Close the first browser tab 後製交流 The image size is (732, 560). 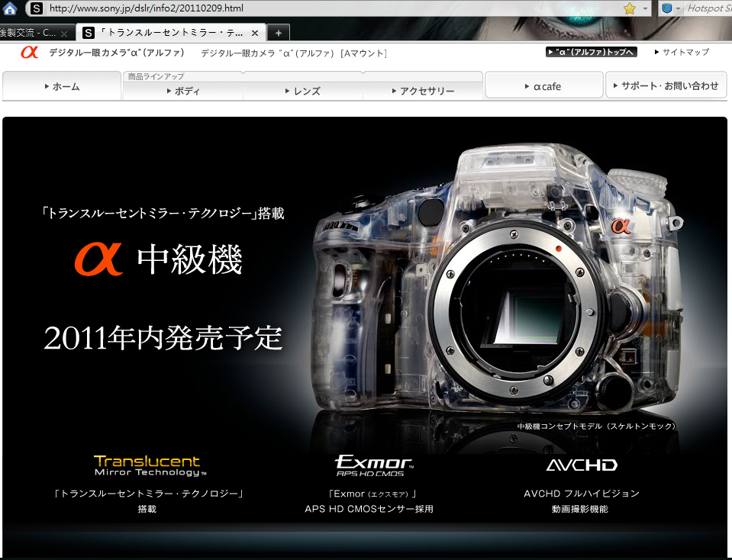coord(64,34)
